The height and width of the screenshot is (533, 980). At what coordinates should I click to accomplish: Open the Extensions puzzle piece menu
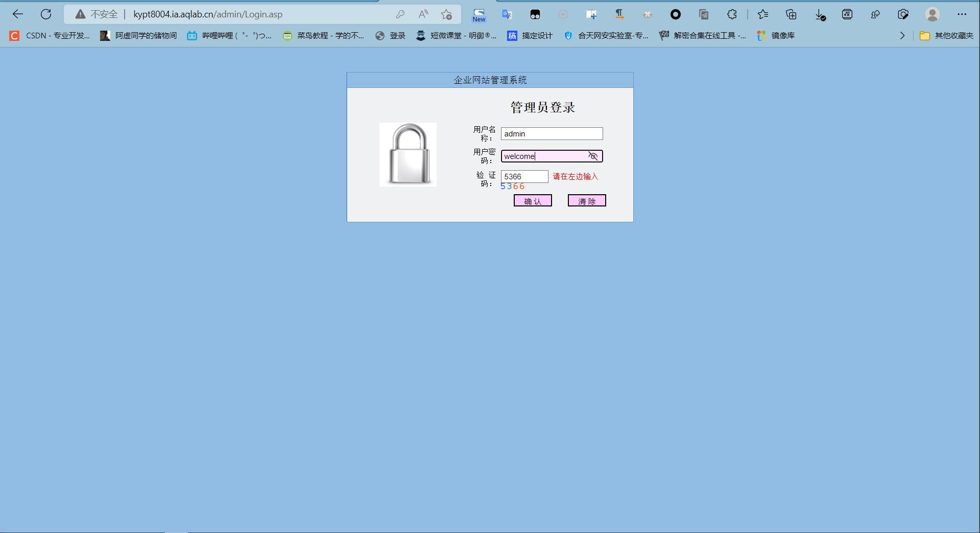point(732,14)
